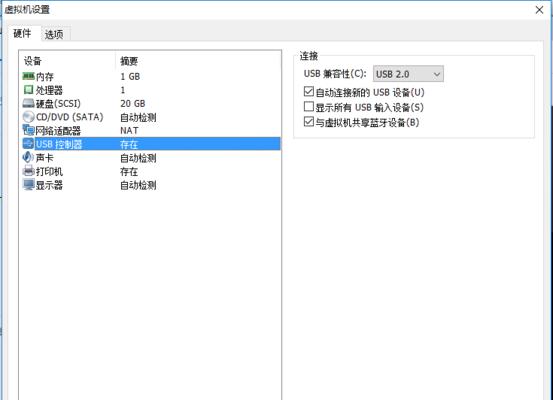The height and width of the screenshot is (400, 553).
Task: Open the USB compatibility dropdown
Action: [408, 74]
